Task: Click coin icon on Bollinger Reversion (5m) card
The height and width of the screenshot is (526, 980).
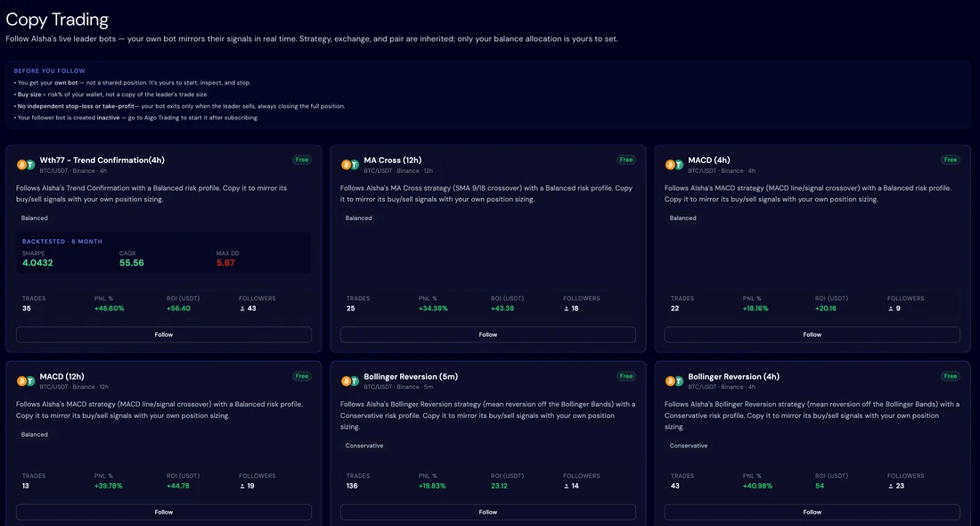Action: pyautogui.click(x=350, y=381)
